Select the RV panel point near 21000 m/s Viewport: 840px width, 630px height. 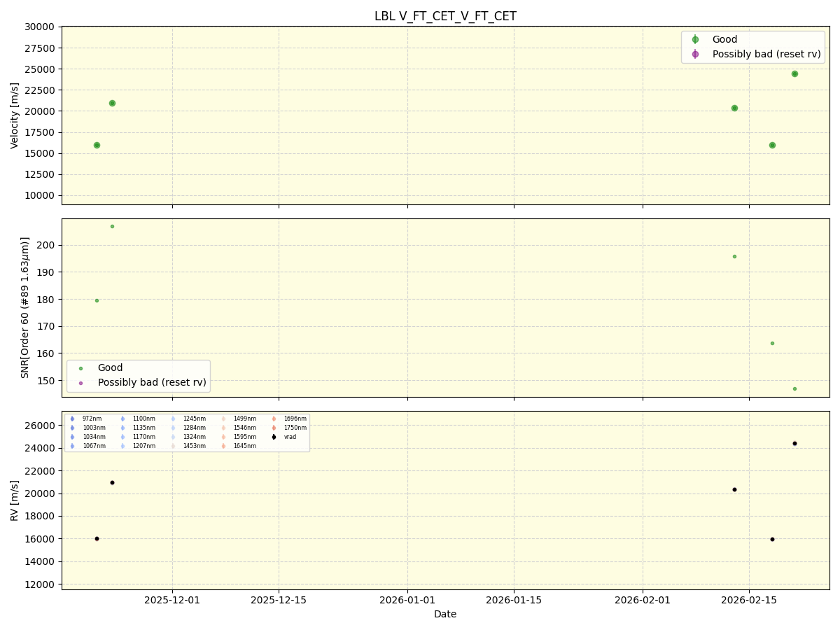click(x=112, y=482)
